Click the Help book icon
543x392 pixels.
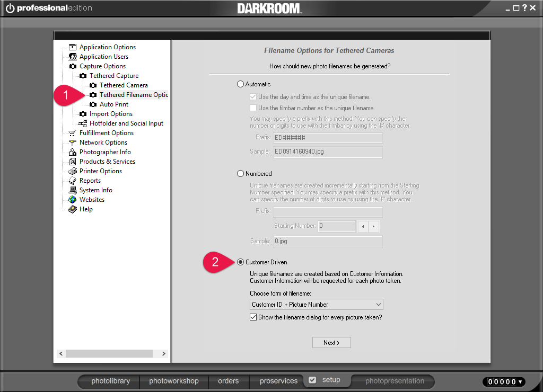point(72,209)
